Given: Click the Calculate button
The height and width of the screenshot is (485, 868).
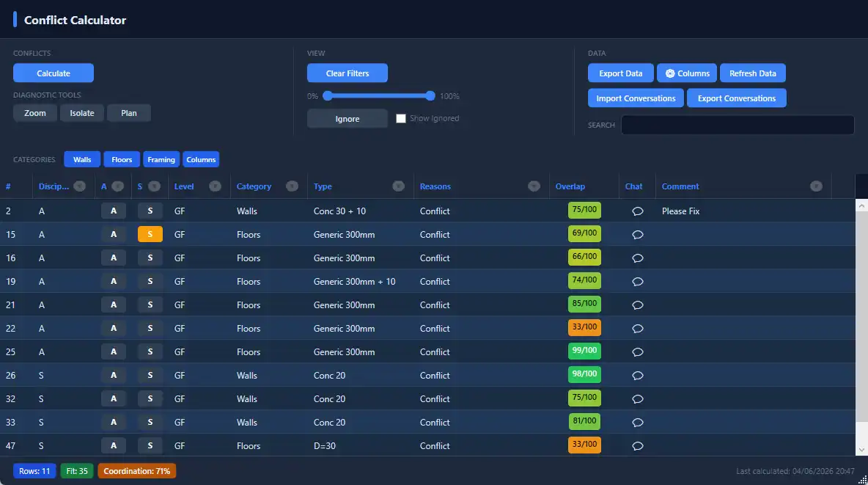Looking at the screenshot, I should click(53, 73).
